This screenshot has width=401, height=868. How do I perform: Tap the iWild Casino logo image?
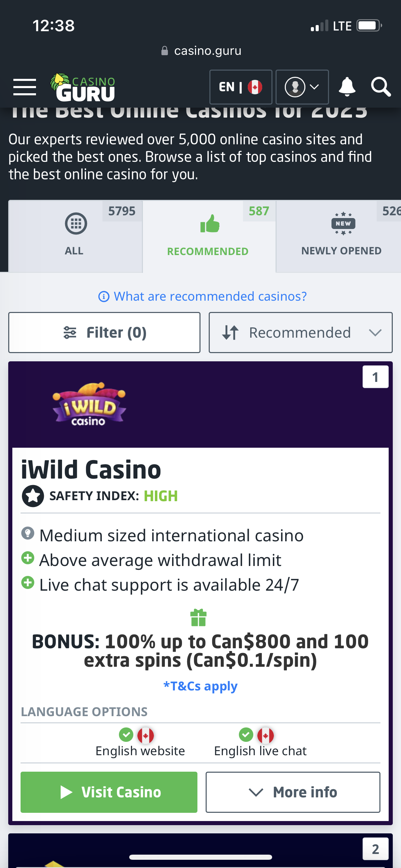(x=89, y=405)
